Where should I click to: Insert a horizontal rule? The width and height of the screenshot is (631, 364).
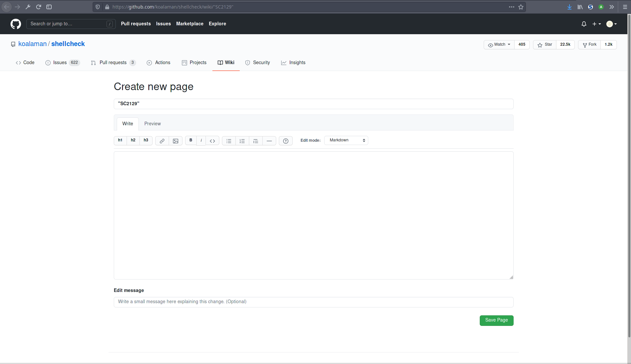pos(269,141)
